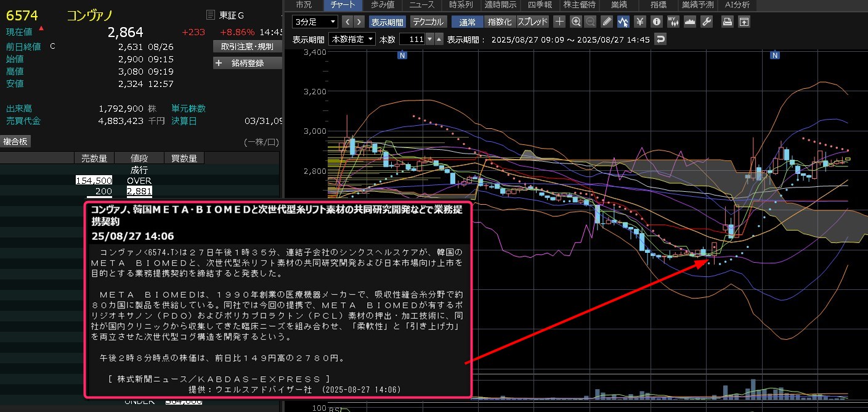Click the 値段 column header

tap(139, 159)
